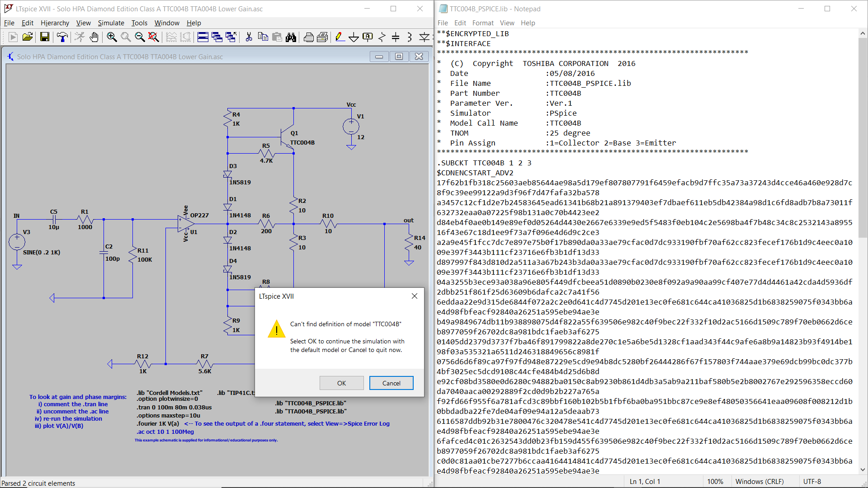Click the OP227 op-amp symbol U1
868x488 pixels.
point(186,224)
